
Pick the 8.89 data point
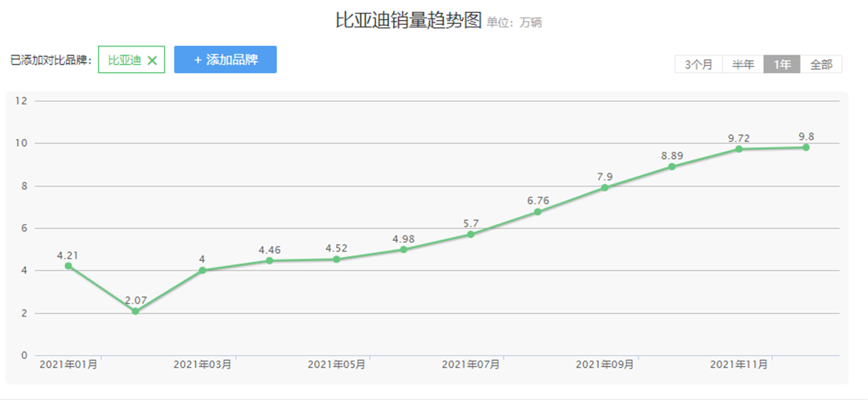[x=672, y=167]
